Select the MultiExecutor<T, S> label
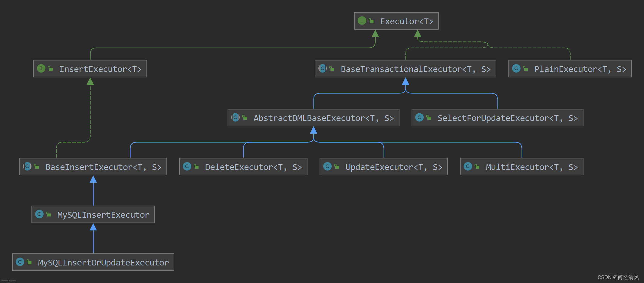This screenshot has width=644, height=283. pos(532,167)
